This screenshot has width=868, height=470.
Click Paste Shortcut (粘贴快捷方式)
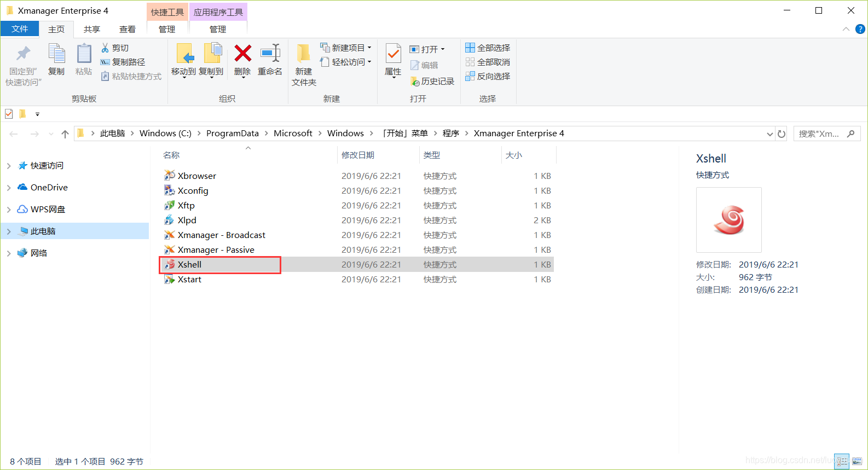[131, 77]
